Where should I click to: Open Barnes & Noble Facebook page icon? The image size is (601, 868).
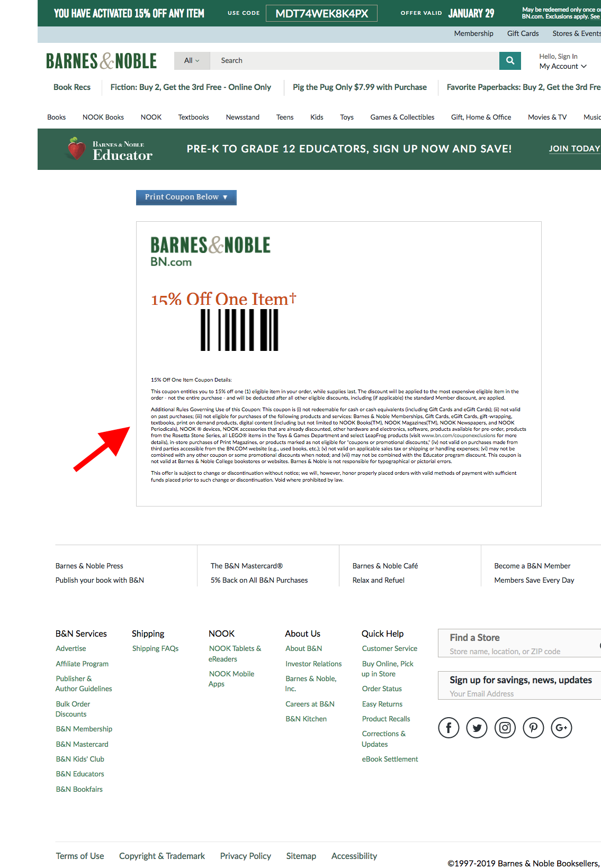click(x=448, y=728)
